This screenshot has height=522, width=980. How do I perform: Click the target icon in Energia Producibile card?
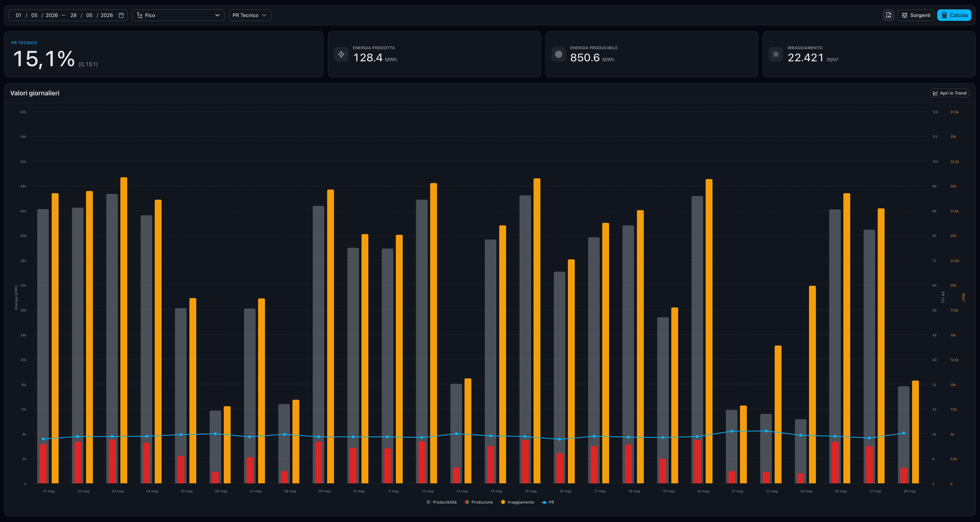pos(559,54)
